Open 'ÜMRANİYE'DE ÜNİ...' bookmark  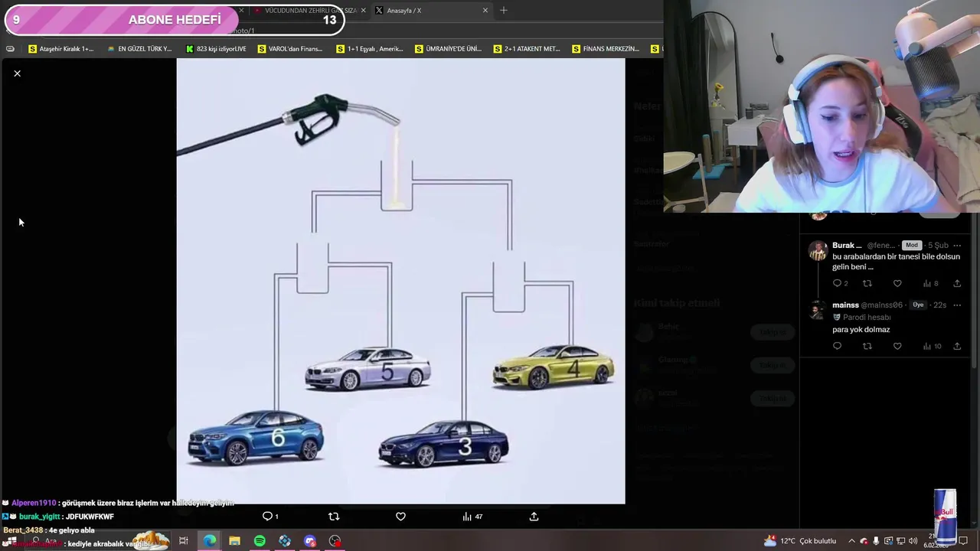pos(448,49)
